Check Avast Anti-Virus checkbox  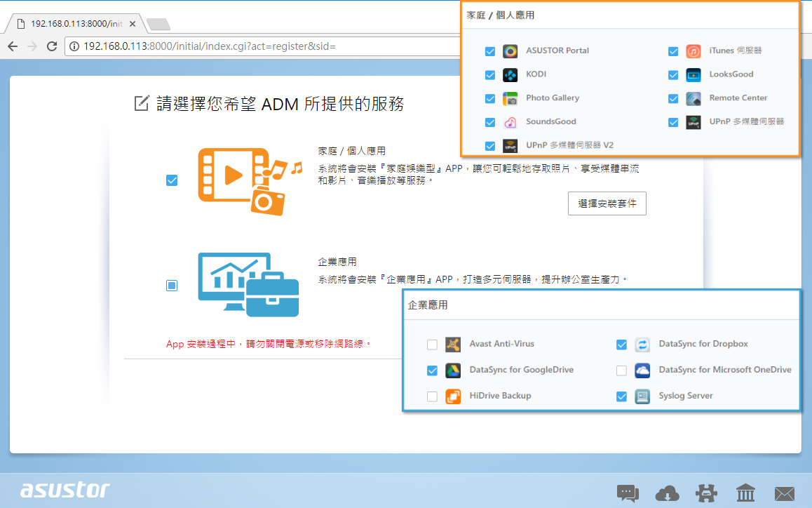[433, 345]
